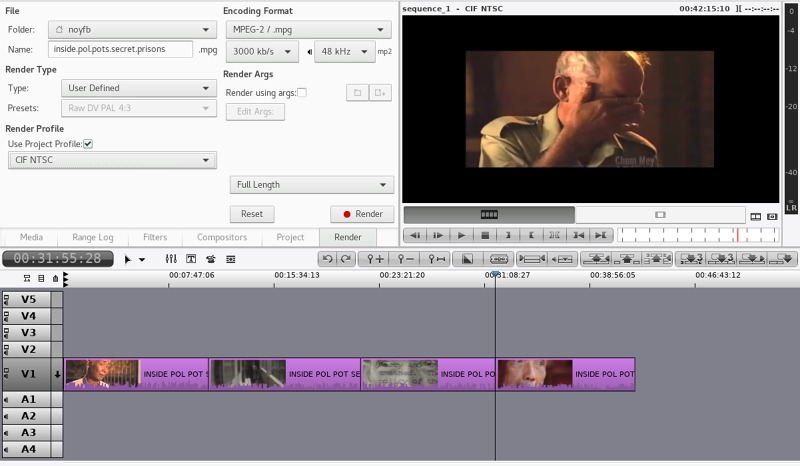This screenshot has height=466, width=800.
Task: Click the Redo arrow icon
Action: point(346,258)
